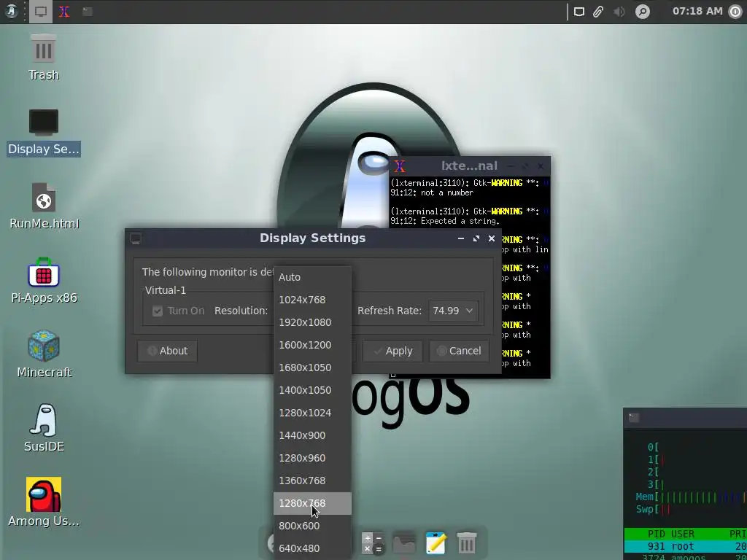The image size is (747, 560).
Task: Click htop terminal window title icon
Action: 633,418
